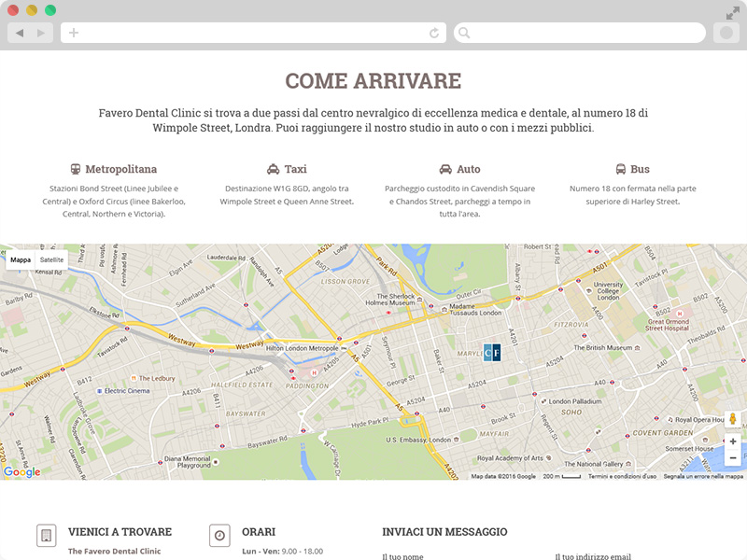
Task: Switch the map to Mappa view
Action: tap(21, 260)
